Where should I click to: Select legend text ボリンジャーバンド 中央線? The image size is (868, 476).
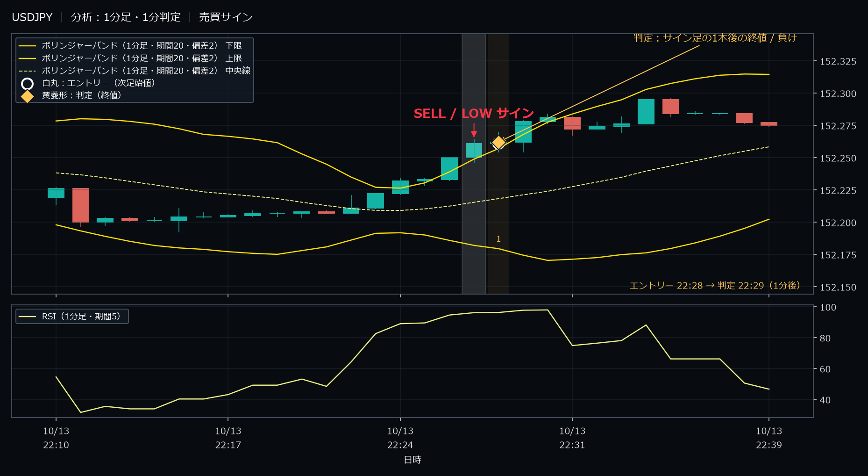click(x=146, y=71)
